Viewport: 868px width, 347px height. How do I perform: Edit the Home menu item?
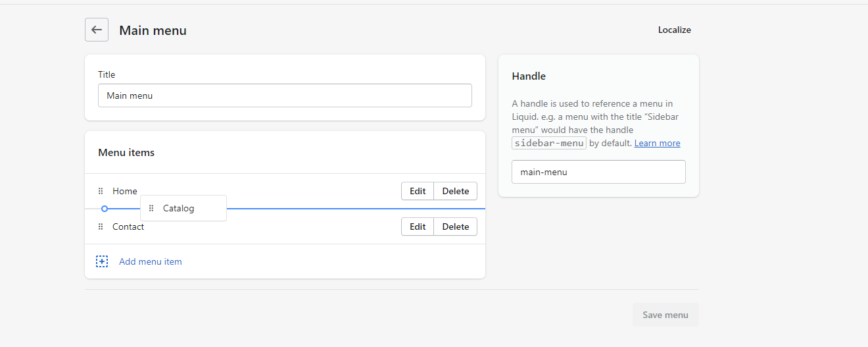[418, 191]
